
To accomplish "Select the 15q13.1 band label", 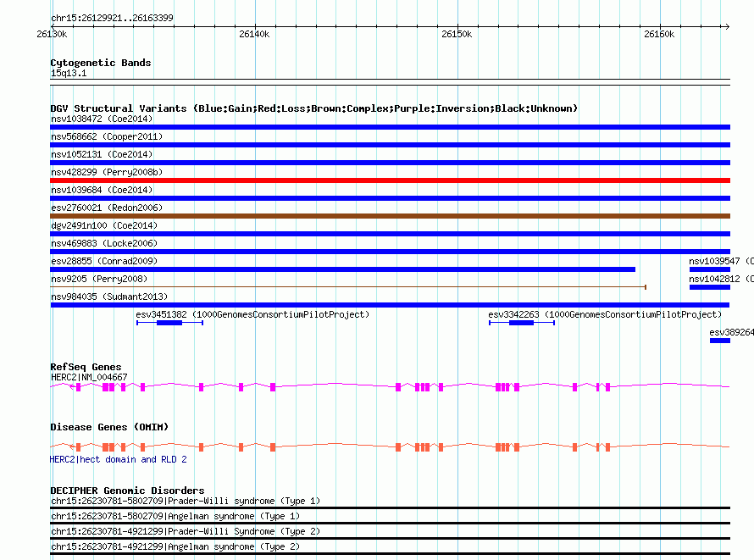I will coord(69,73).
